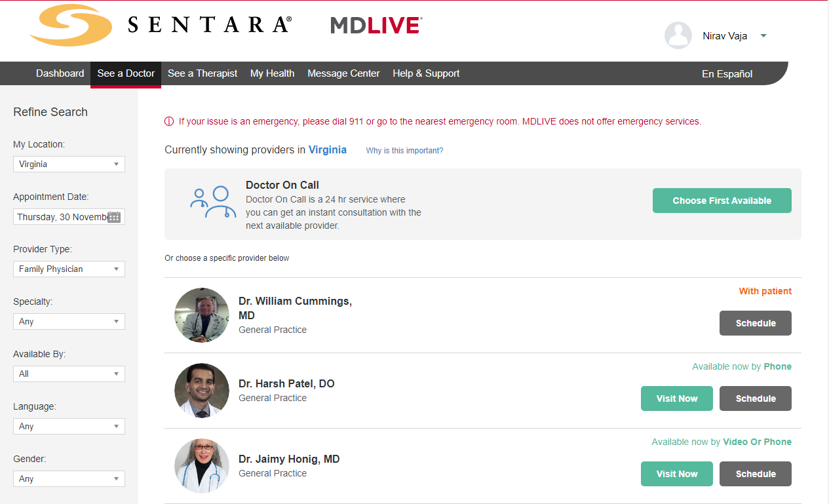
Task: Open Dr. William Cummings' profile photo
Action: coord(202,315)
